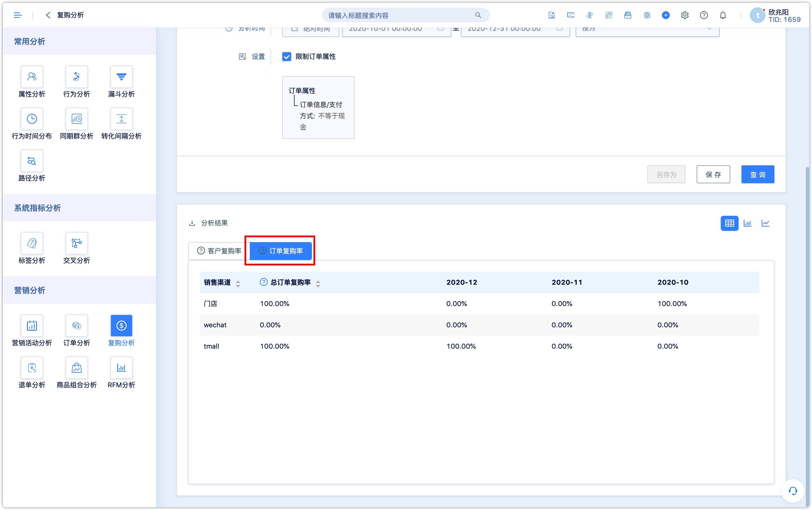Open 行为时间分布 analysis
The width and height of the screenshot is (812, 510).
(32, 124)
